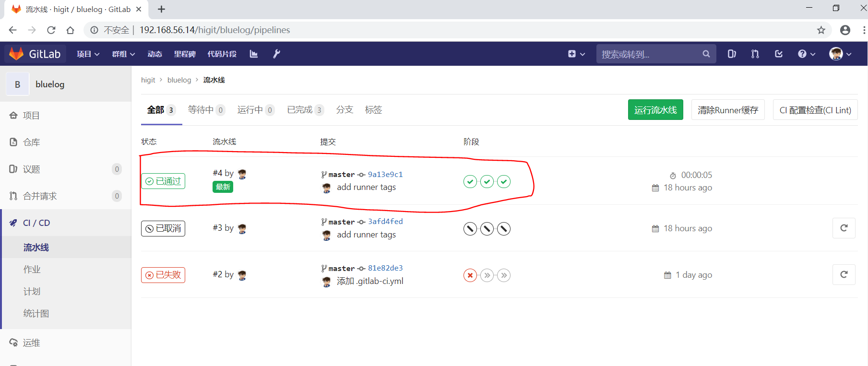Click the author avatar of pipeline #4
This screenshot has height=366, width=868.
coord(242,174)
